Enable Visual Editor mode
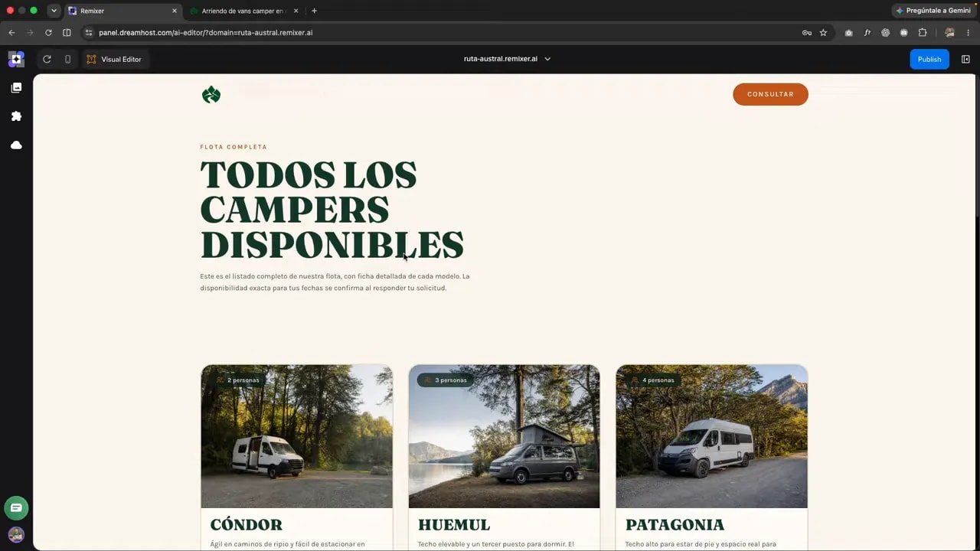Viewport: 980px width, 551px height. click(x=114, y=59)
